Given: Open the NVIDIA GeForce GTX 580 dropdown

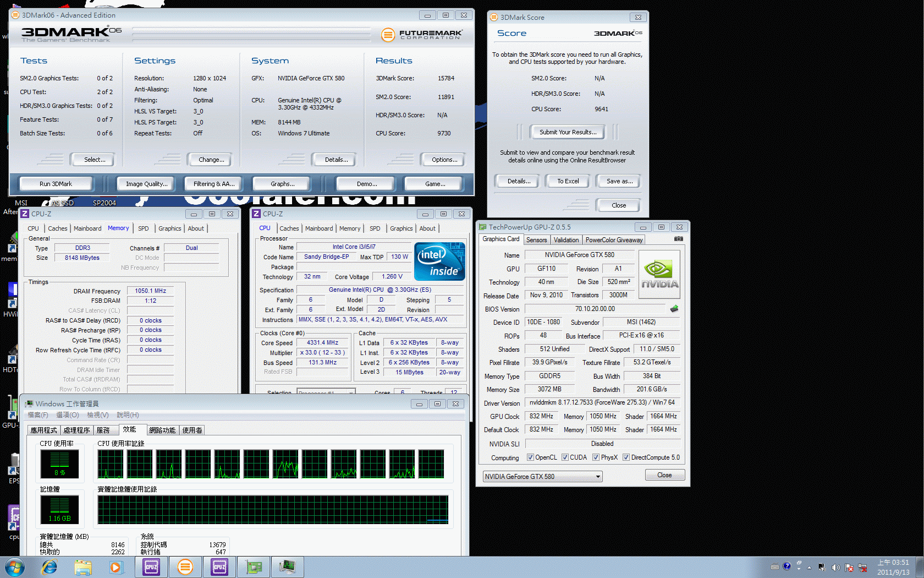Looking at the screenshot, I should click(542, 477).
